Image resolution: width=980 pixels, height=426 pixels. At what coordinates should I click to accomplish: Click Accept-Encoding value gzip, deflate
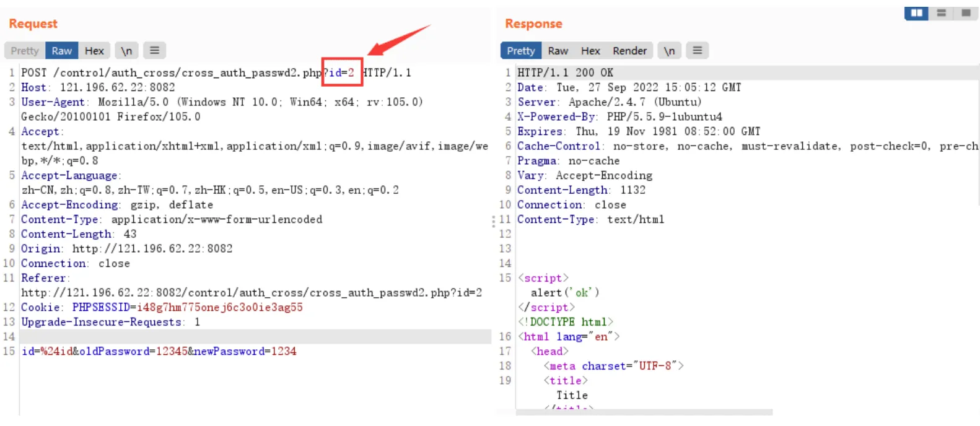pyautogui.click(x=172, y=204)
